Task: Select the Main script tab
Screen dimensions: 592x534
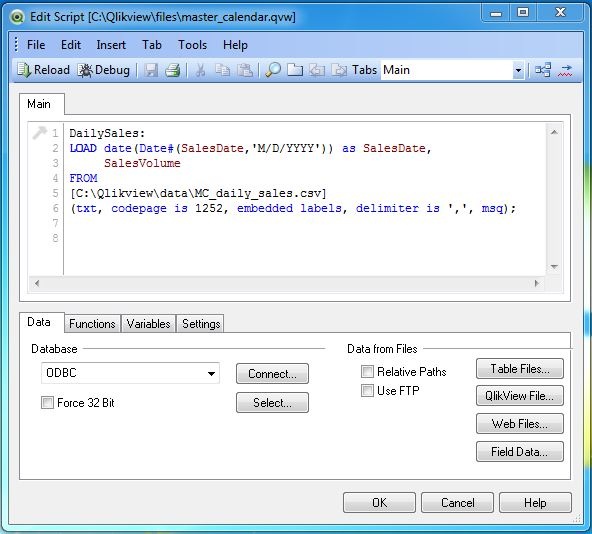Action: [x=42, y=104]
